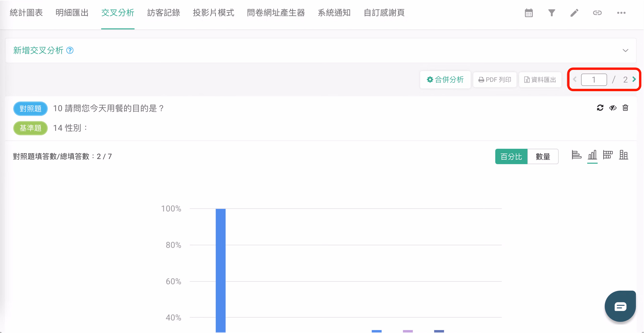Image resolution: width=644 pixels, height=333 pixels.
Task: Click the 合併分析 button
Action: (445, 80)
